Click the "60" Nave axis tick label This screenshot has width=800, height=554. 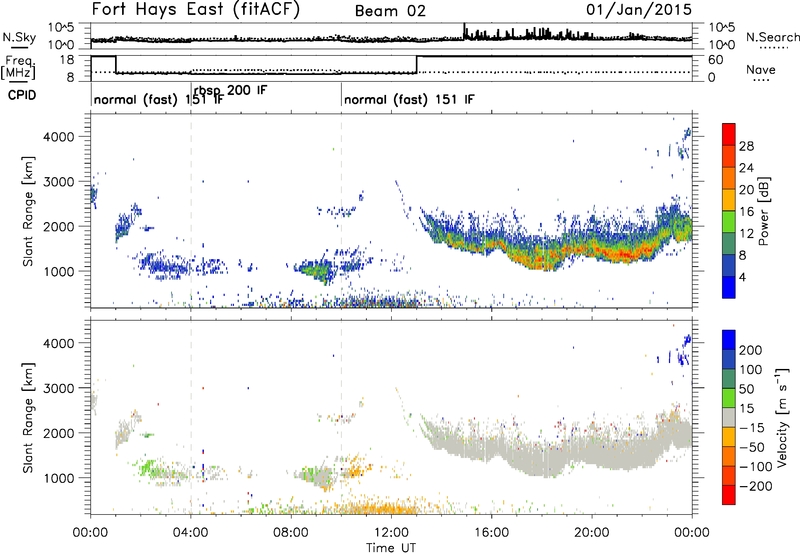tap(715, 60)
